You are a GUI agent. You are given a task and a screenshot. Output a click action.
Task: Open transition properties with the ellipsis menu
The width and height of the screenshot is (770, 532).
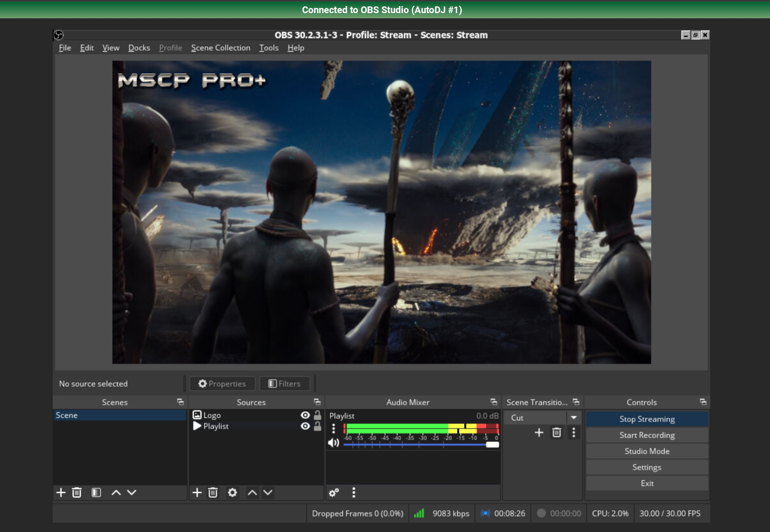[574, 433]
